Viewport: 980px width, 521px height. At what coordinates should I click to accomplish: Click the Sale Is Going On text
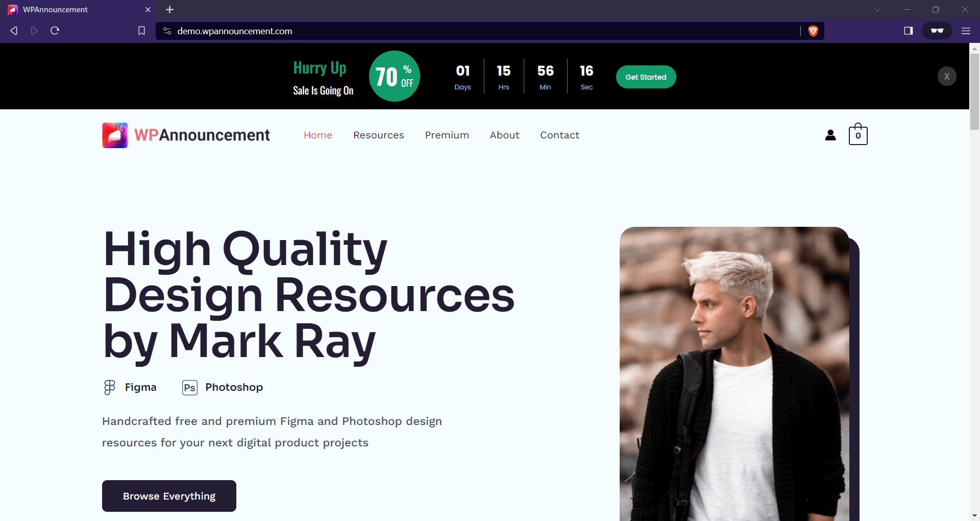323,90
